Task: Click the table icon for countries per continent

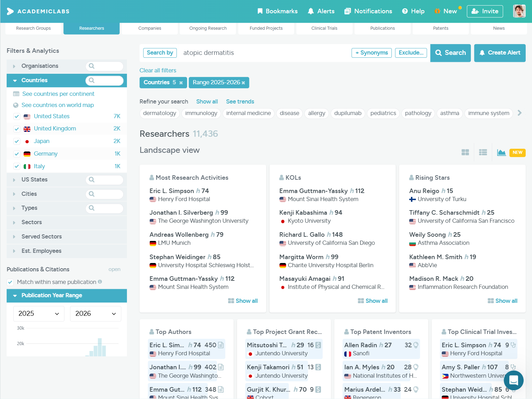Action: pyautogui.click(x=16, y=94)
